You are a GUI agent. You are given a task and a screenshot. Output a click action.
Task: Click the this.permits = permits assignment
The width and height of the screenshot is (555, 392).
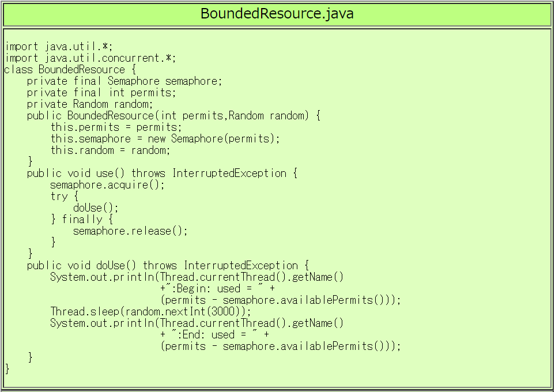point(116,127)
